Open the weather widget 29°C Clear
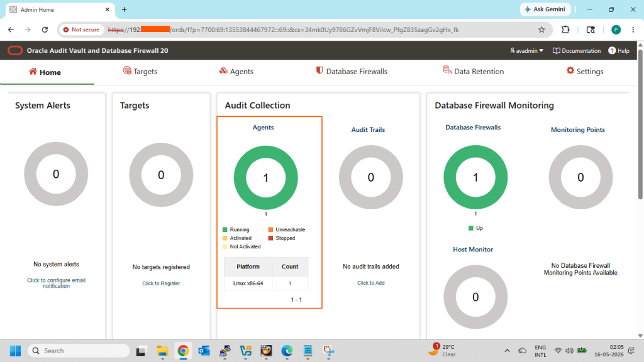The image size is (644, 362). click(x=443, y=351)
